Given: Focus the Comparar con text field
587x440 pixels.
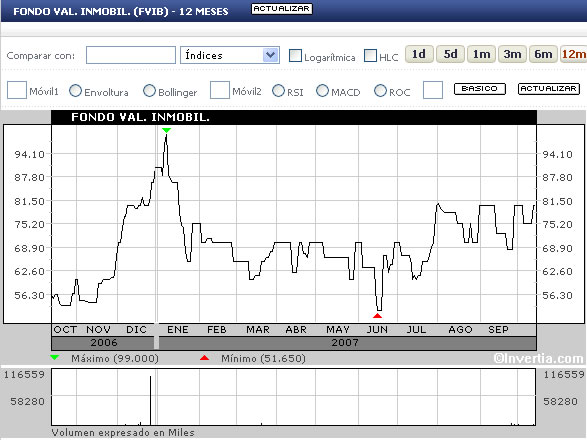Looking at the screenshot, I should (131, 55).
